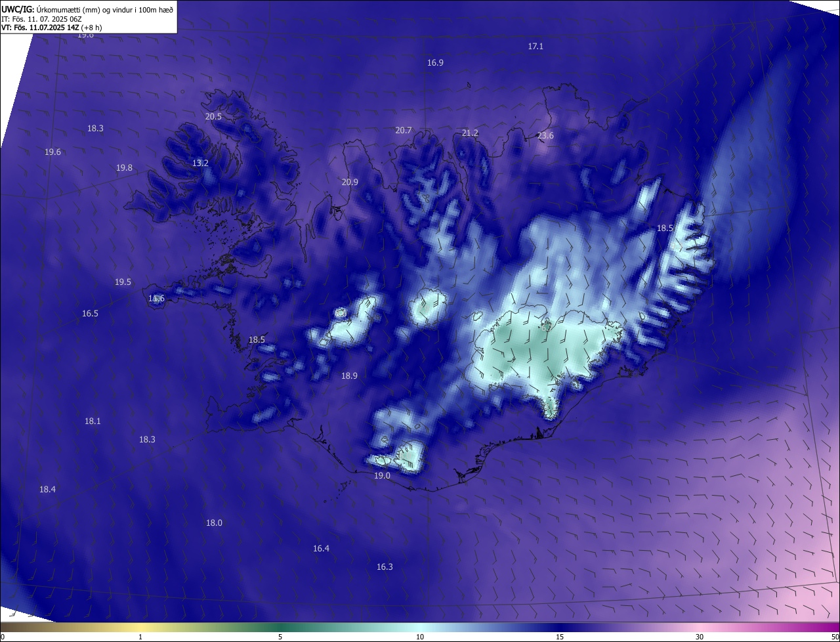Click the 11.6 value label
Viewport: 840px width, 642px height.
pos(156,299)
